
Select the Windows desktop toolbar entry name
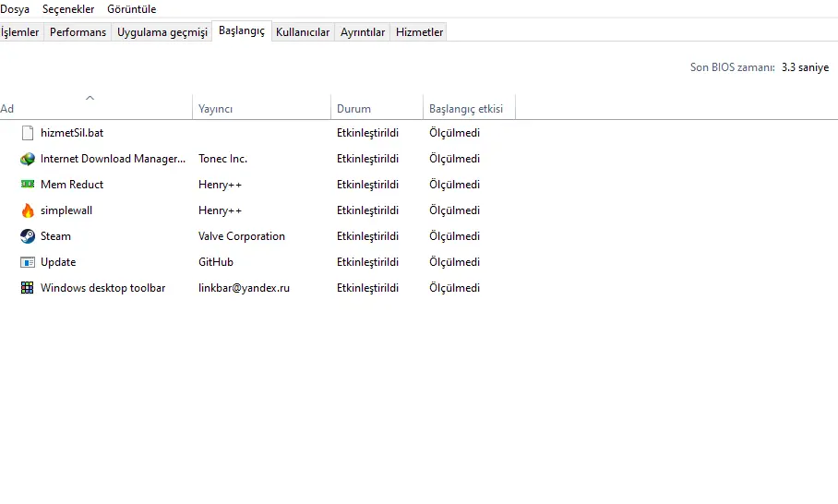tap(103, 288)
